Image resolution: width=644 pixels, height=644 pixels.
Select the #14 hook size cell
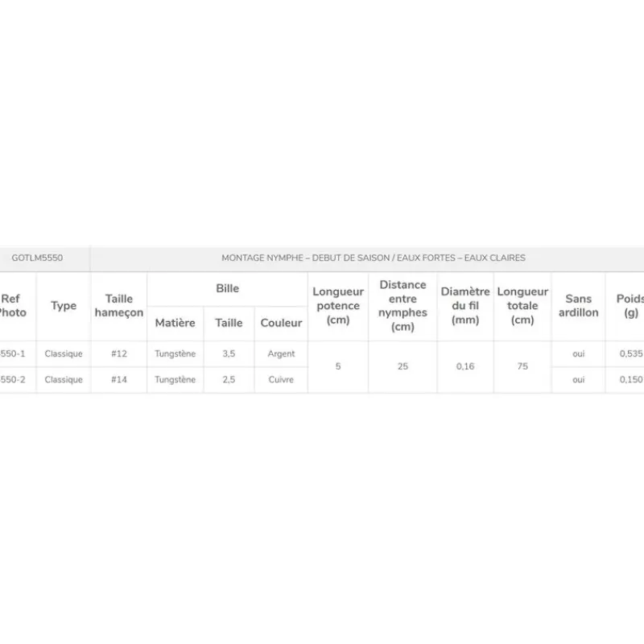click(119, 379)
